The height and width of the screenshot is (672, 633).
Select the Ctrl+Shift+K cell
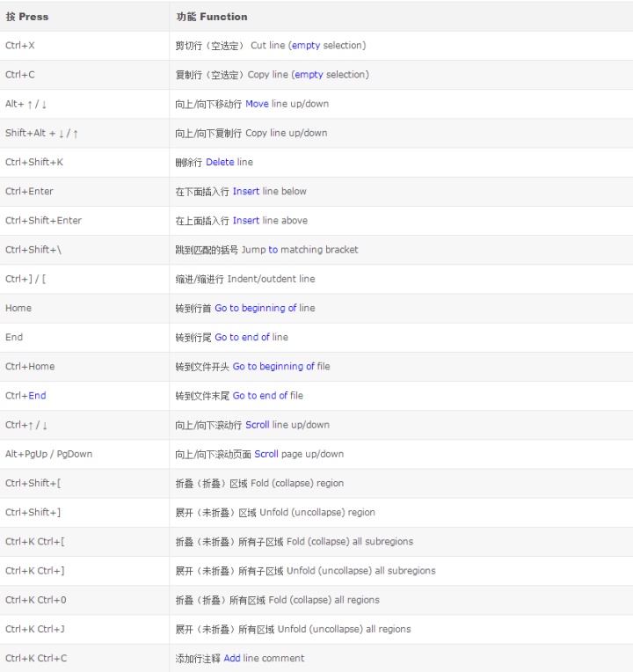(84, 163)
